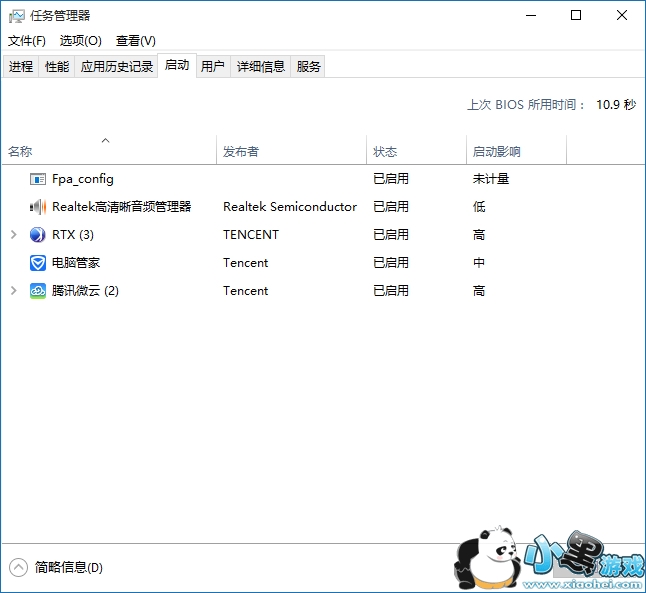Select the Fpa_config startup entry
The image size is (646, 593).
point(82,179)
